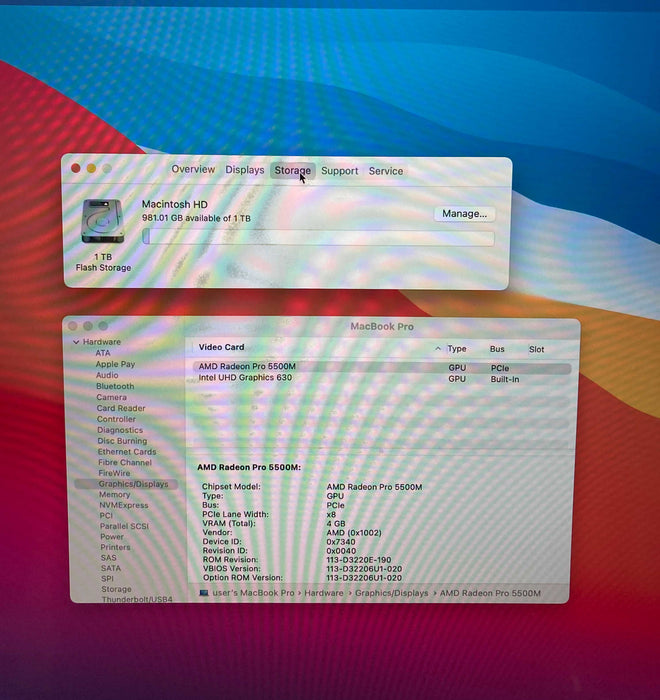
Task: Sort by the Bus column header
Action: pyautogui.click(x=497, y=349)
